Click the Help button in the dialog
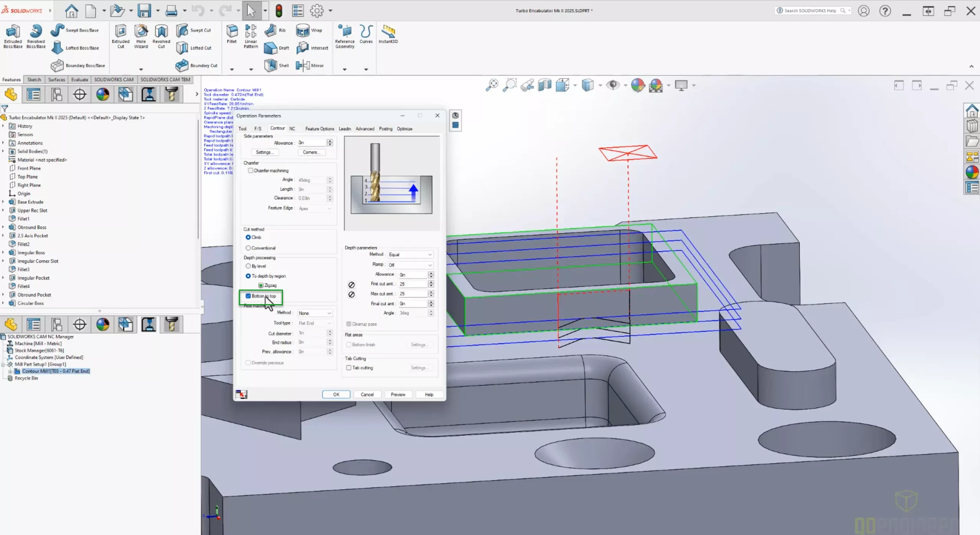 pyautogui.click(x=429, y=395)
